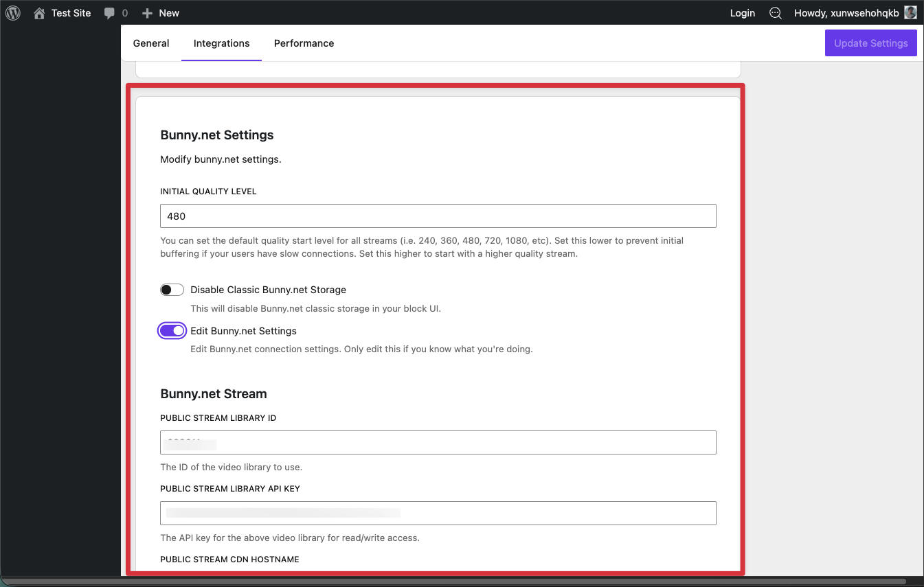This screenshot has height=587, width=924.
Task: Click the search icon in admin bar
Action: coord(775,13)
